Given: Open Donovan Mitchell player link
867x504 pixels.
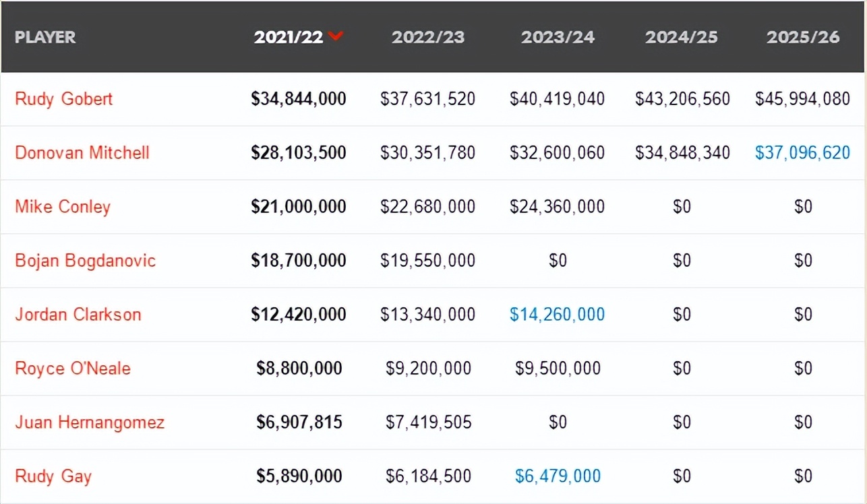Looking at the screenshot, I should coord(82,153).
